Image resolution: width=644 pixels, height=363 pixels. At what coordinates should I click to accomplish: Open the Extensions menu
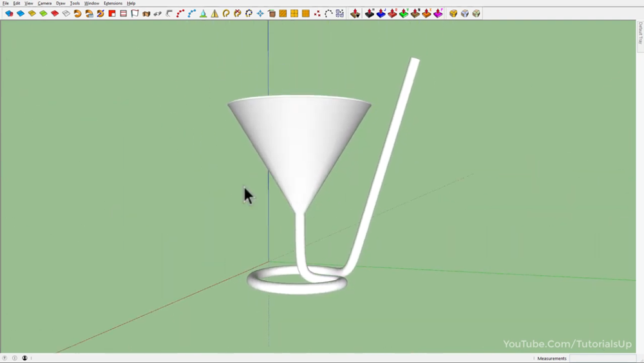(x=113, y=3)
